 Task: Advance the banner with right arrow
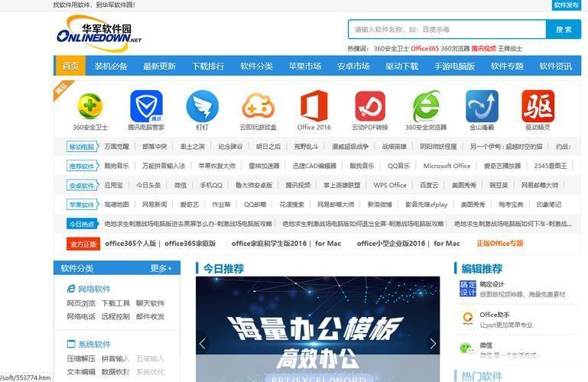point(433,344)
